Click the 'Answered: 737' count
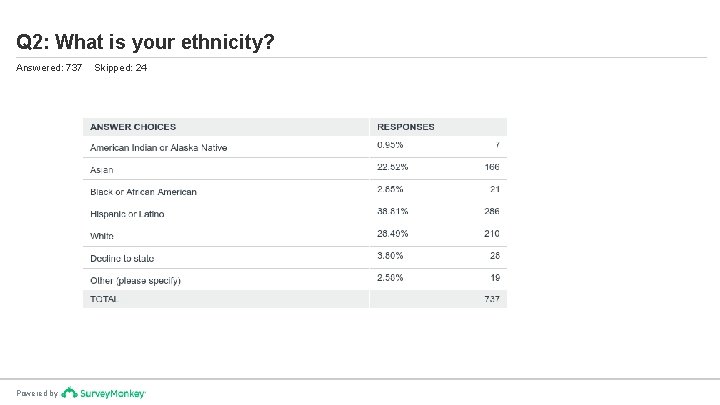 click(49, 68)
